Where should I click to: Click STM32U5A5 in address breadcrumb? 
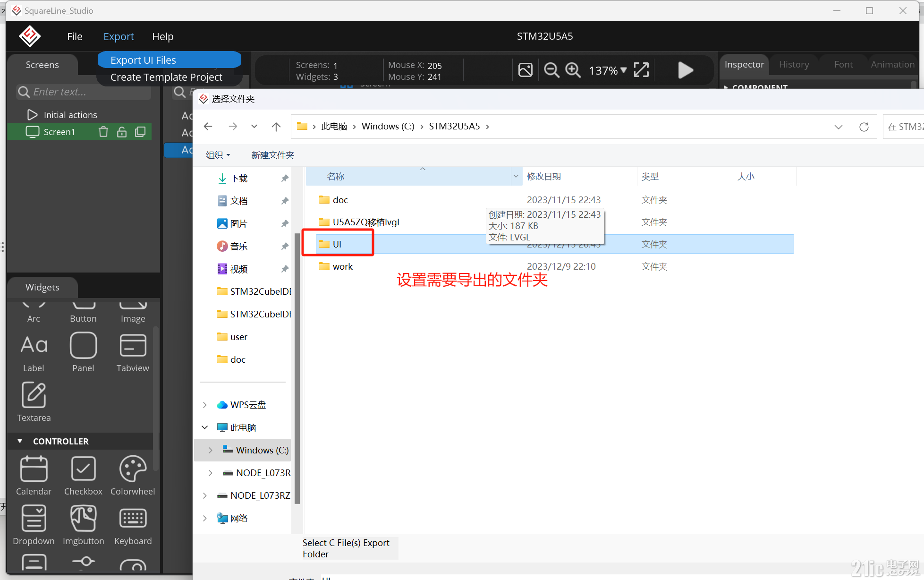click(454, 127)
